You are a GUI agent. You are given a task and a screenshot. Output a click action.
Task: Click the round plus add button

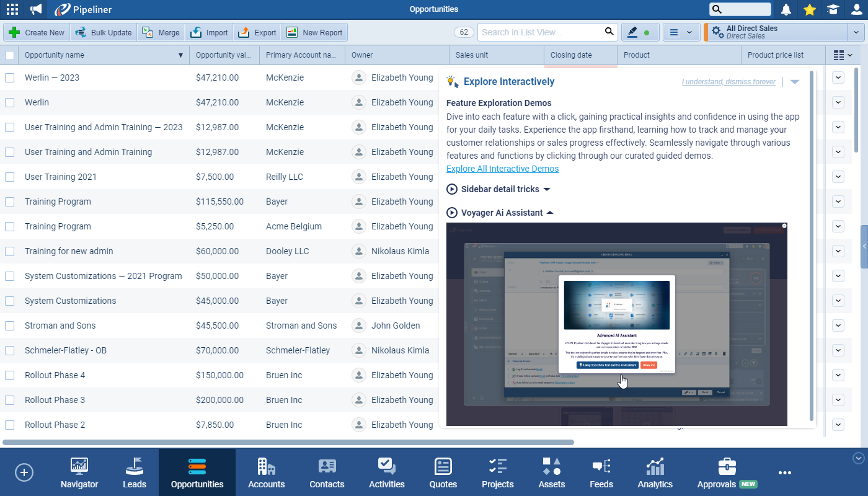pos(24,472)
